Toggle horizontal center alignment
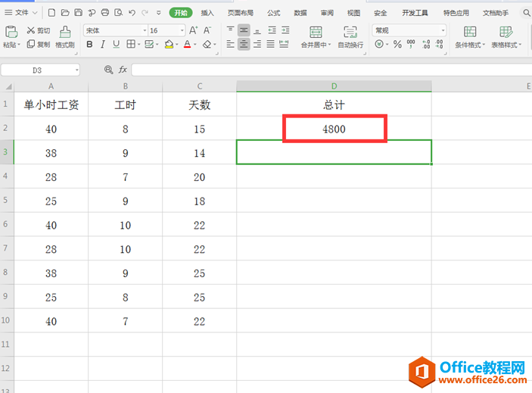This screenshot has height=393, width=532. (244, 44)
